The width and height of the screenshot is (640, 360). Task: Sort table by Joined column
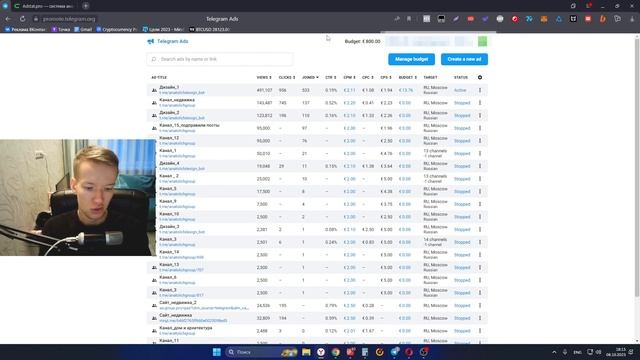(310, 77)
